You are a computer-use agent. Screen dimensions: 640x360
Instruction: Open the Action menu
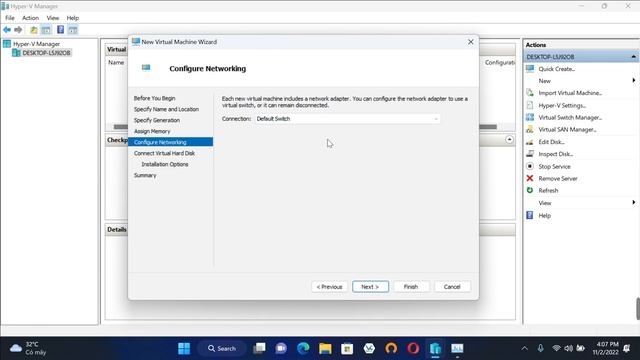point(30,18)
